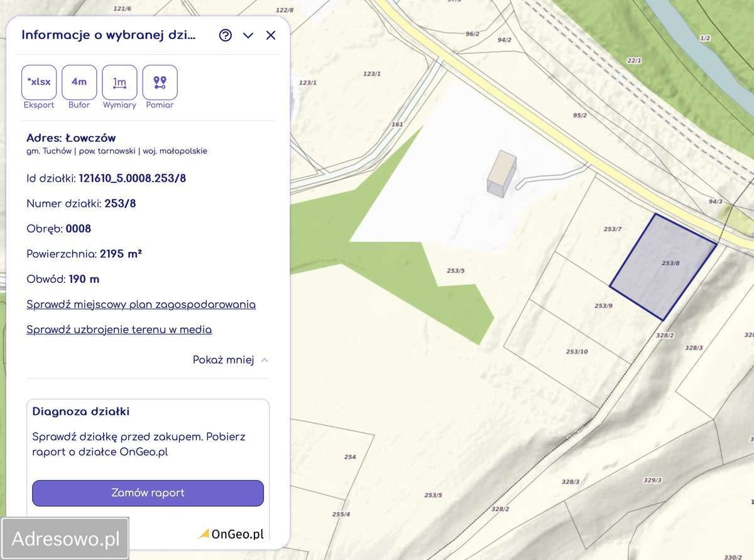Click the Adresowo.pl watermark logo
This screenshot has width=754, height=560.
pyautogui.click(x=65, y=539)
